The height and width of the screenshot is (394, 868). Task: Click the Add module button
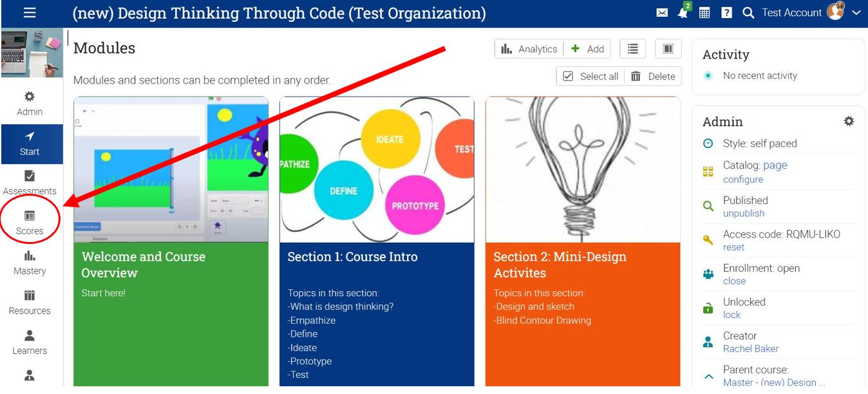click(x=587, y=49)
